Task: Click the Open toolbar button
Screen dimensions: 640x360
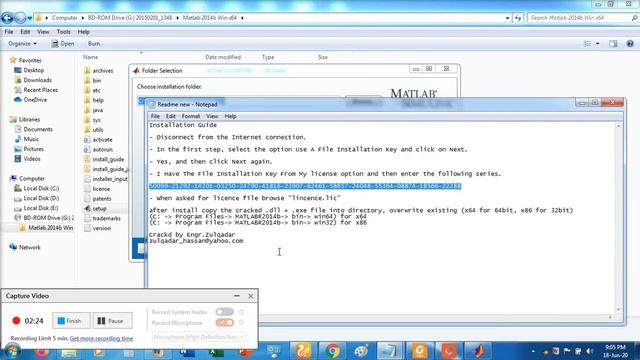Action: coord(63,44)
